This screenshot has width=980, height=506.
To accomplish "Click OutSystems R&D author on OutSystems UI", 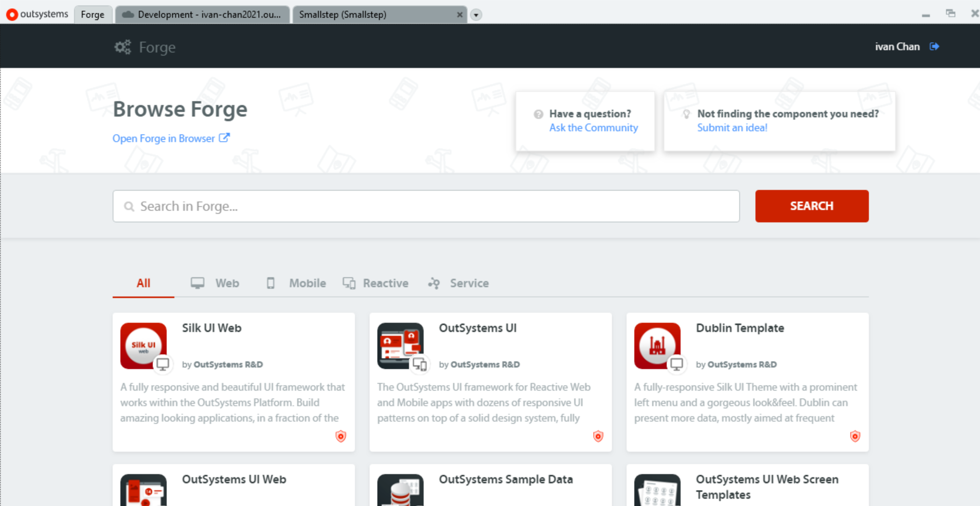I will click(485, 364).
